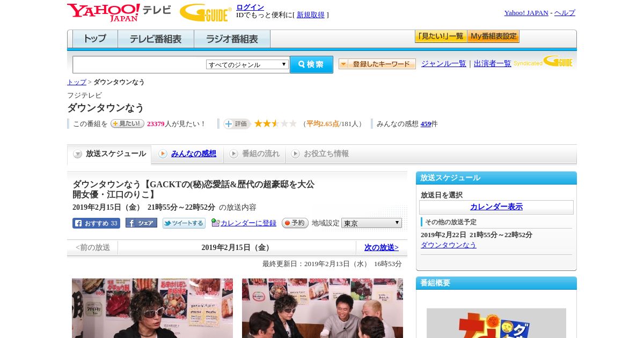This screenshot has height=338, width=644.
Task: Click the ツイートする Twitter button
Action: click(x=184, y=223)
